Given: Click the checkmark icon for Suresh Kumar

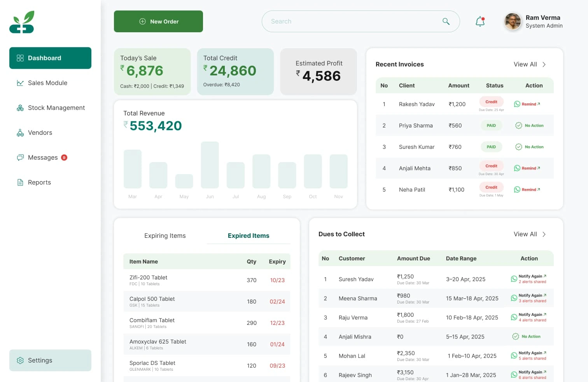Looking at the screenshot, I should [518, 147].
